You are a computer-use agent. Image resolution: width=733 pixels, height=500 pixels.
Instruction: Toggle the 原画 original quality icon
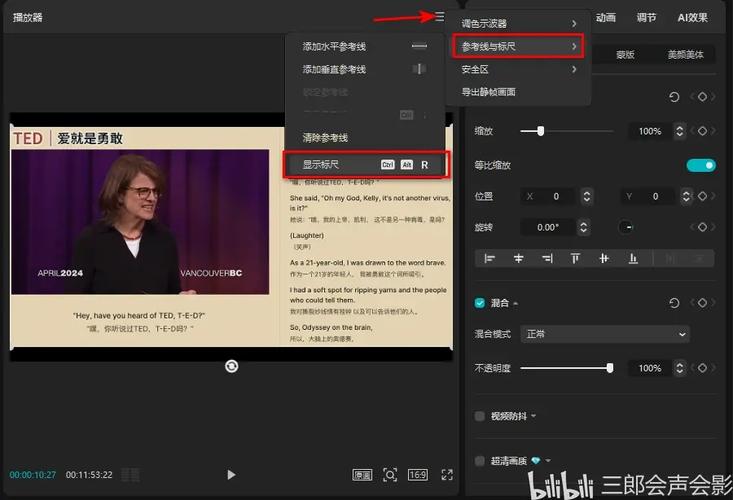tap(362, 475)
